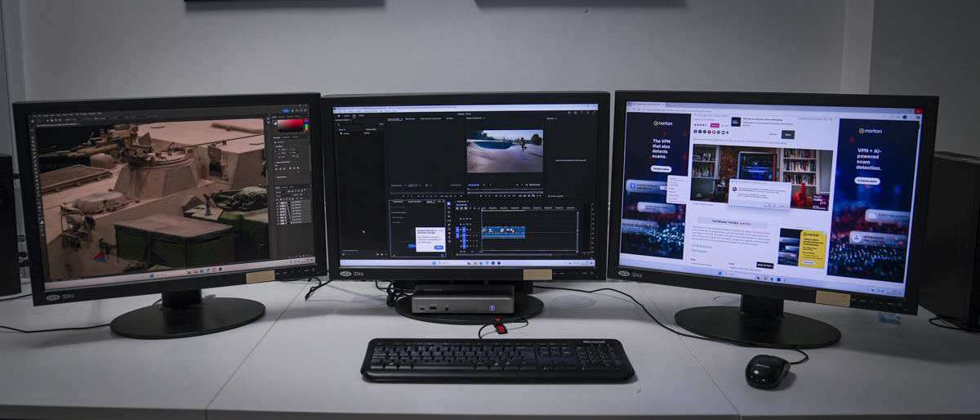The image size is (980, 420).
Task: Open the Source monitor tab in Premiere
Action: [394, 119]
